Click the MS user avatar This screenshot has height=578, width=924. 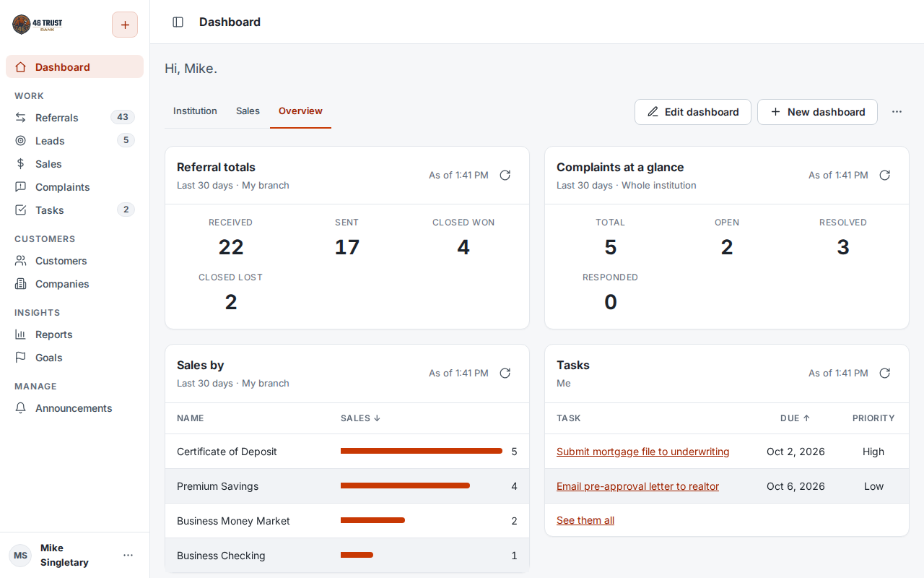tap(20, 555)
